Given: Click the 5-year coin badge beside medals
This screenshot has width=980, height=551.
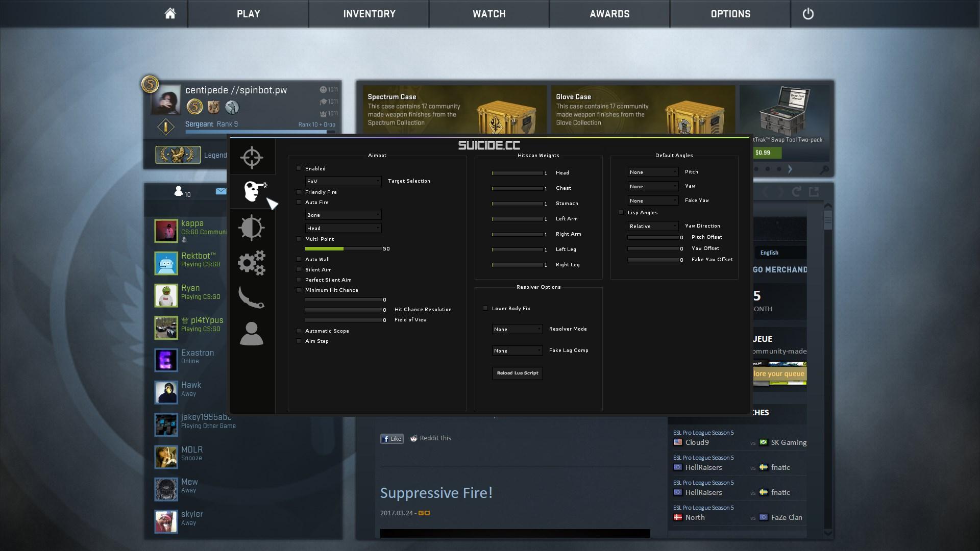Looking at the screenshot, I should click(x=194, y=107).
